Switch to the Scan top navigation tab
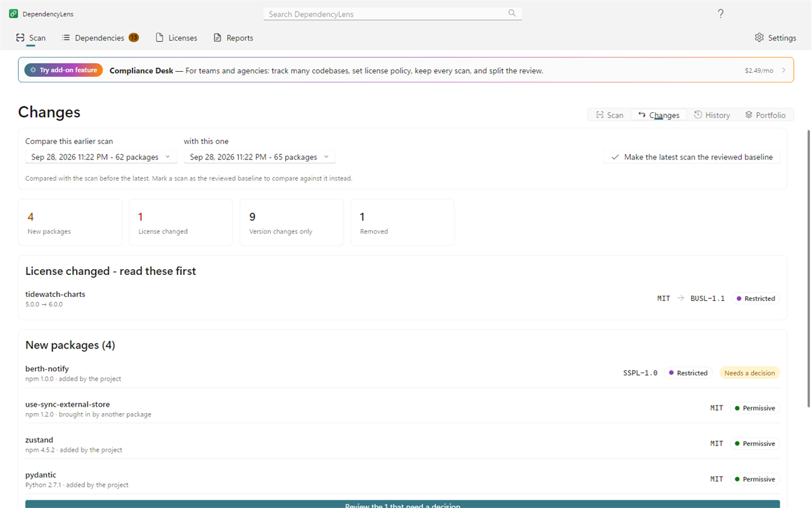The width and height of the screenshot is (812, 508). 31,38
